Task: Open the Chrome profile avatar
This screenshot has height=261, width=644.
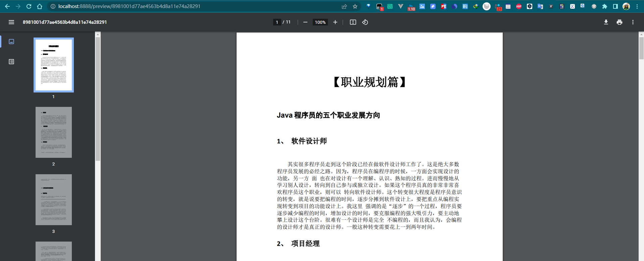Action: [626, 6]
